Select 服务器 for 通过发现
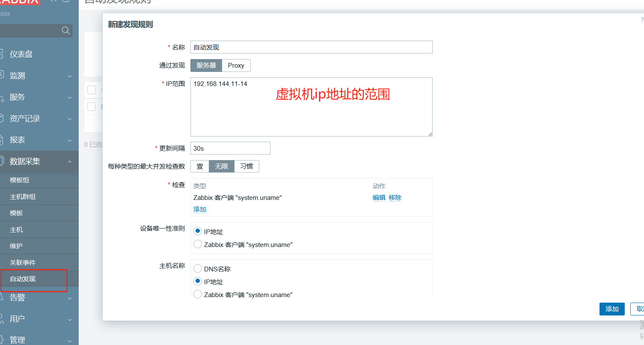The width and height of the screenshot is (644, 345). (206, 65)
